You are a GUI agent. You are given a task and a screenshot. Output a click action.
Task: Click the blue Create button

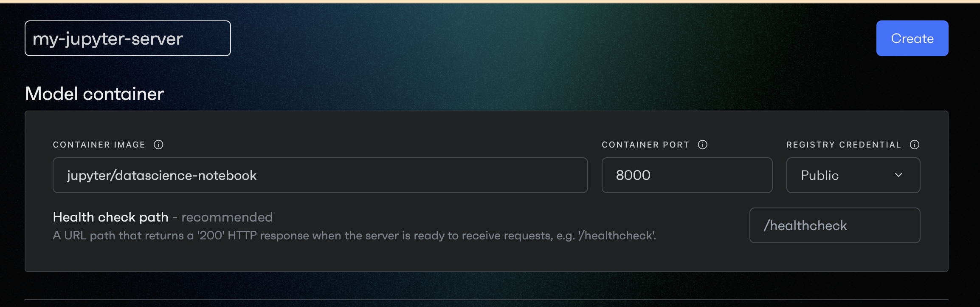pos(912,38)
